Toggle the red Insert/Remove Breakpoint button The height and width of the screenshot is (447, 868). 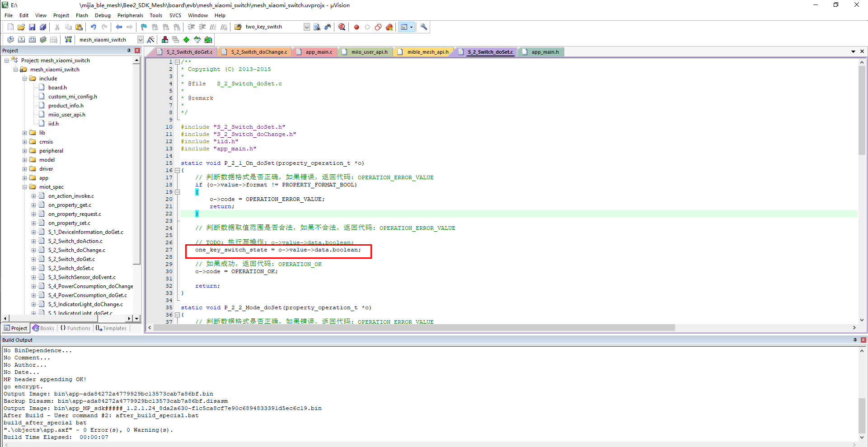point(357,27)
